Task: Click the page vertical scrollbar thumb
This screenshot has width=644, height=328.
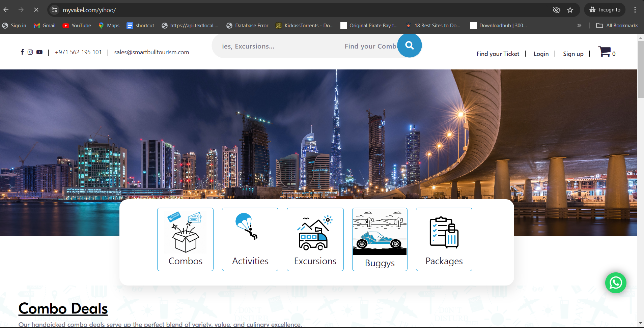Action: click(640, 69)
